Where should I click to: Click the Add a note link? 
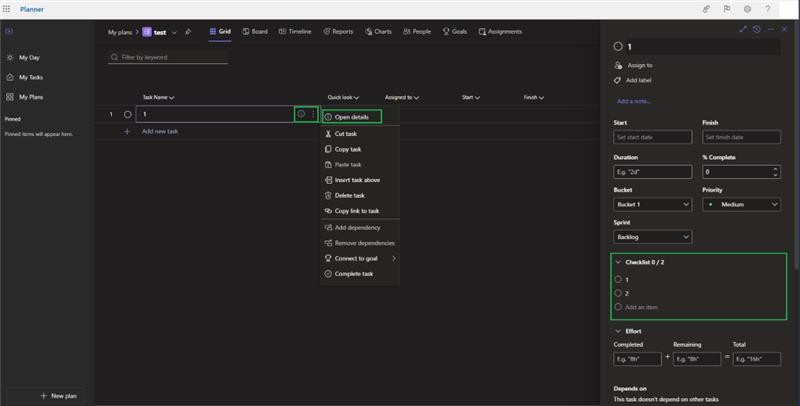[x=633, y=101]
